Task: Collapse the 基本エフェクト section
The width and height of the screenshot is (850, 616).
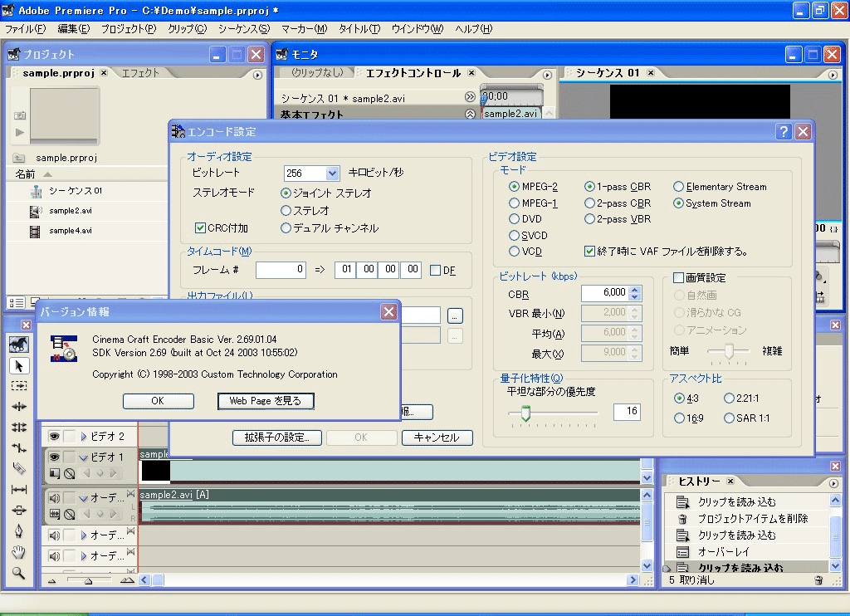Action: point(470,115)
